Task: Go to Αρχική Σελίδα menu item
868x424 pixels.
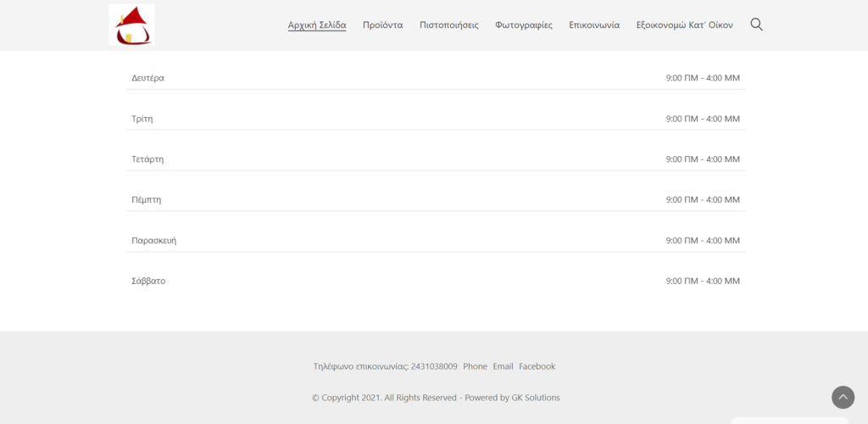Action: 317,25
